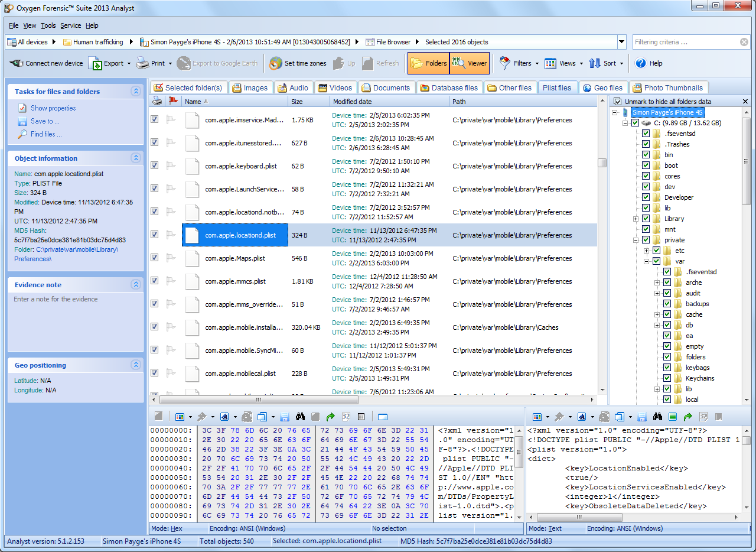Open the address bar path dropdown
This screenshot has height=552, width=756.
tap(621, 42)
